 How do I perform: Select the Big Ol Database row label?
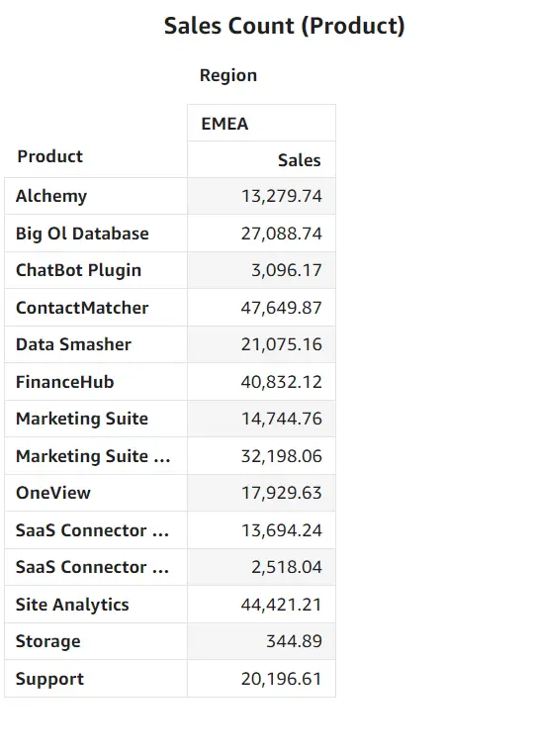[x=82, y=234]
